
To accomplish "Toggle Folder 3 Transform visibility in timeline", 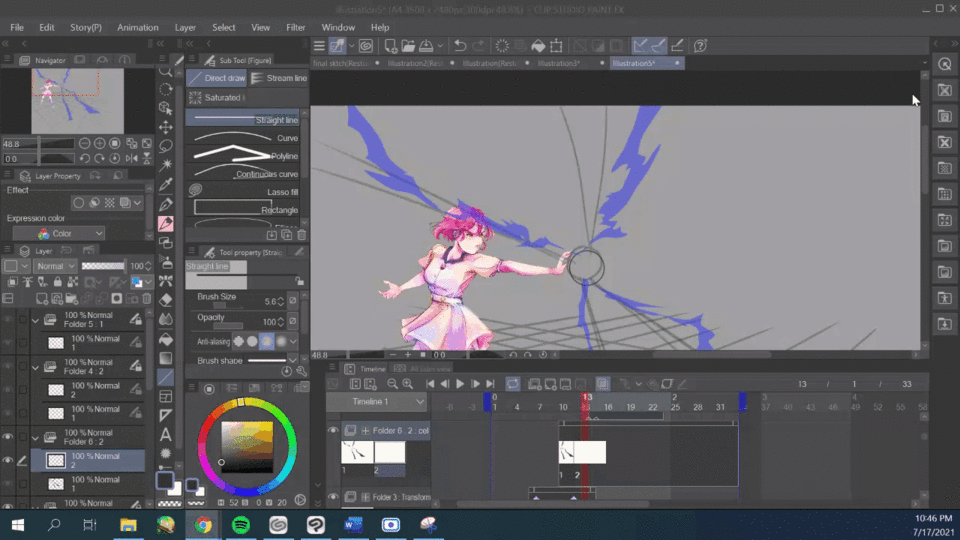I will tap(333, 497).
